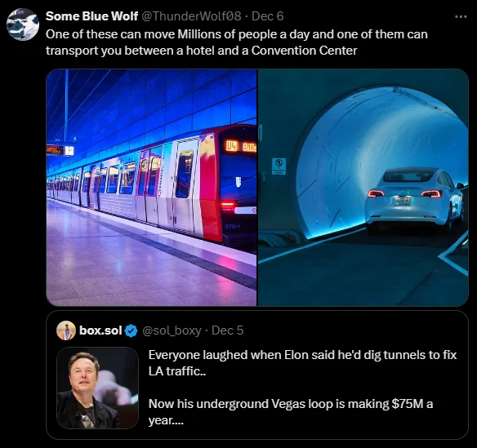
Task: Open the Dec 5 quoted tweet date
Action: tap(228, 330)
